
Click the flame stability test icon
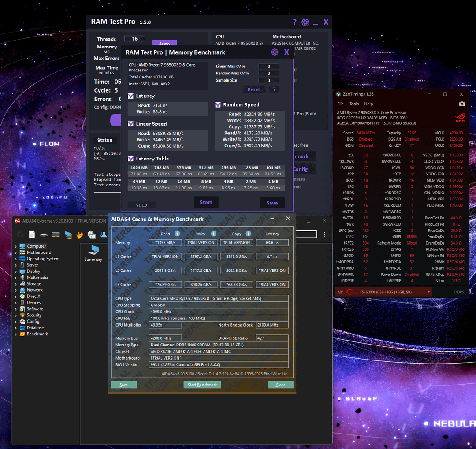click(x=80, y=234)
